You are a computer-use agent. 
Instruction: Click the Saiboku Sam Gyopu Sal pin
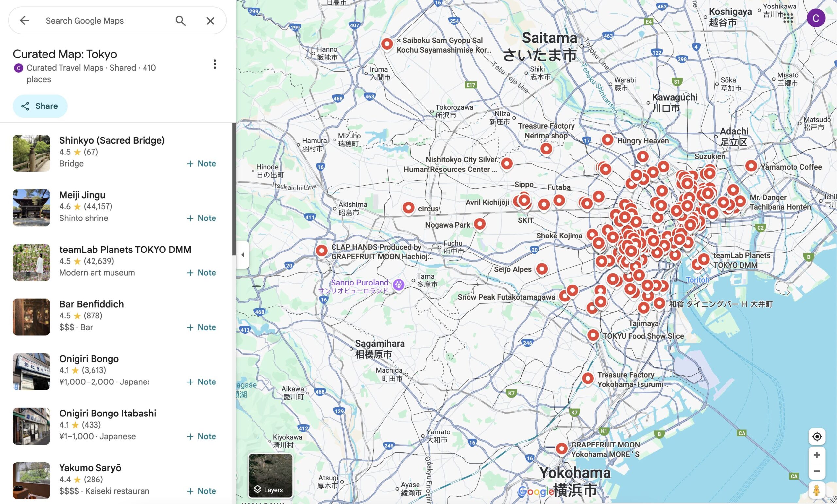(387, 44)
